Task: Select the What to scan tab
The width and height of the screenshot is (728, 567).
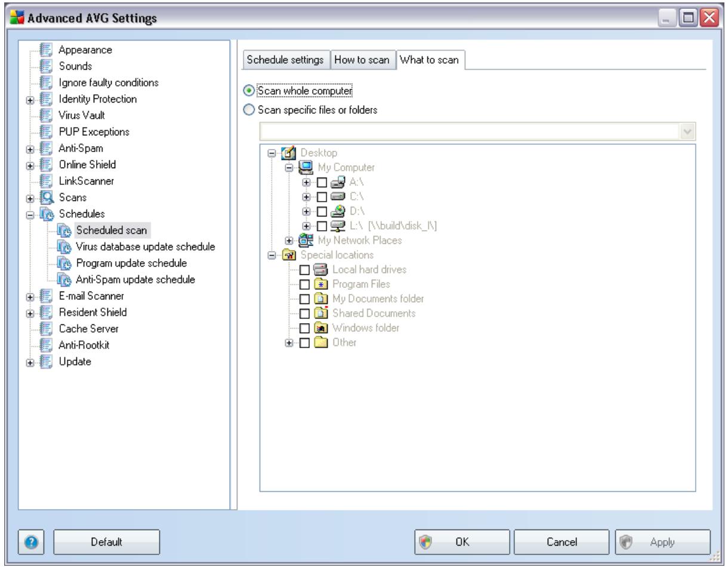Action: click(430, 60)
